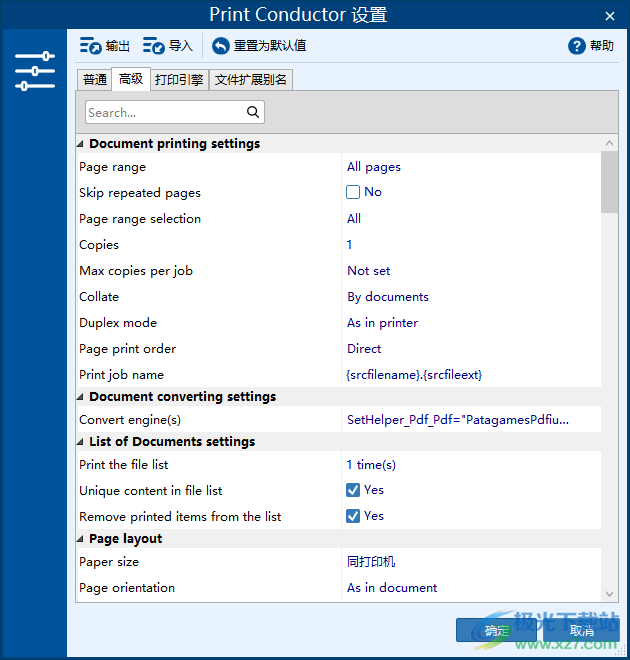This screenshot has width=630, height=660.
Task: Select the Collate row label
Action: 99,297
